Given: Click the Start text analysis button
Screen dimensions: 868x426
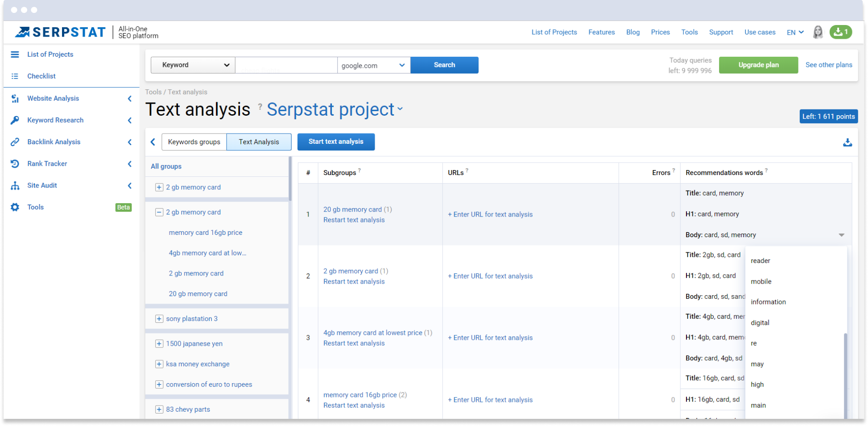Looking at the screenshot, I should point(336,142).
